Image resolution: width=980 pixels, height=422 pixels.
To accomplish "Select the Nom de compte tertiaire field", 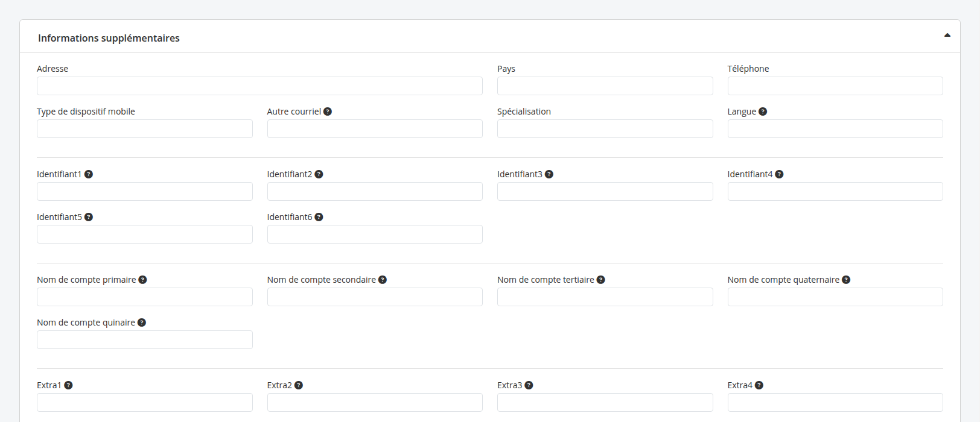I will point(605,297).
